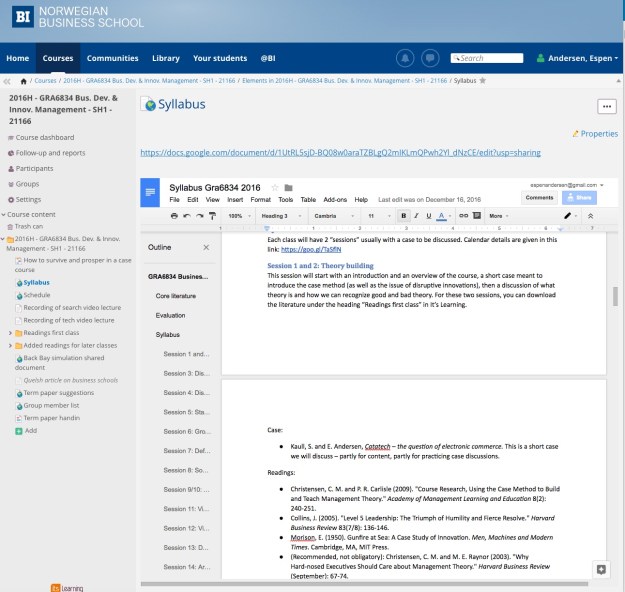Open the Format menu in Docs
The width and height of the screenshot is (625, 592).
coord(259,200)
